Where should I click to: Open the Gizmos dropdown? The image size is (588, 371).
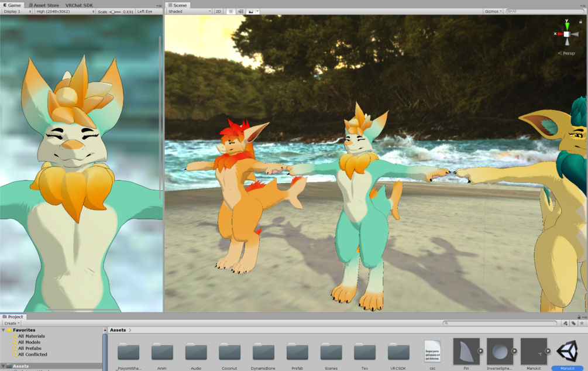(x=493, y=12)
